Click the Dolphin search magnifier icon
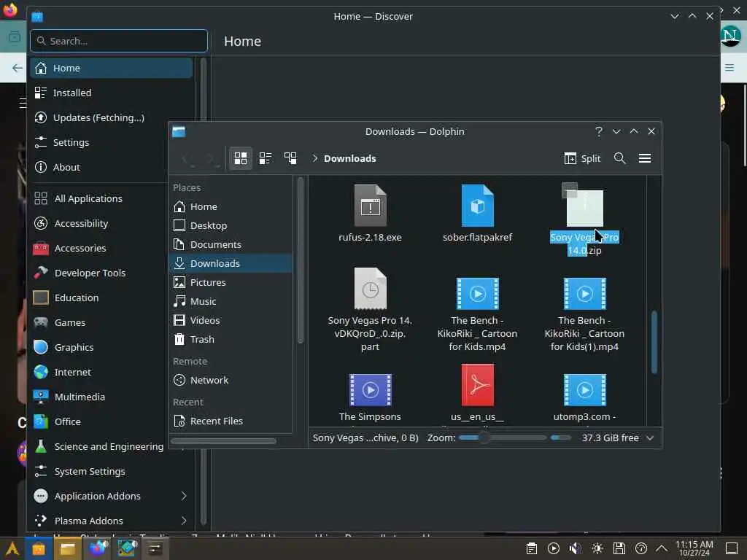This screenshot has height=560, width=747. coord(619,158)
